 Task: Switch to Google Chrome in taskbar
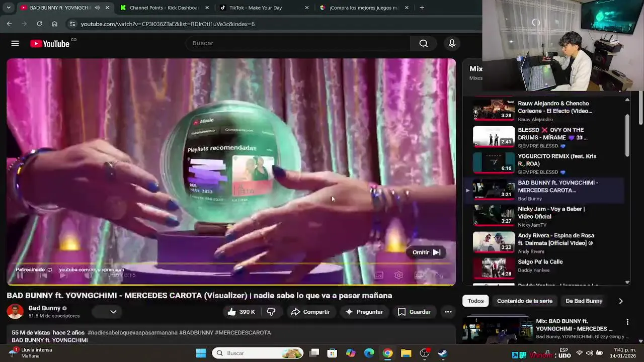click(387, 353)
